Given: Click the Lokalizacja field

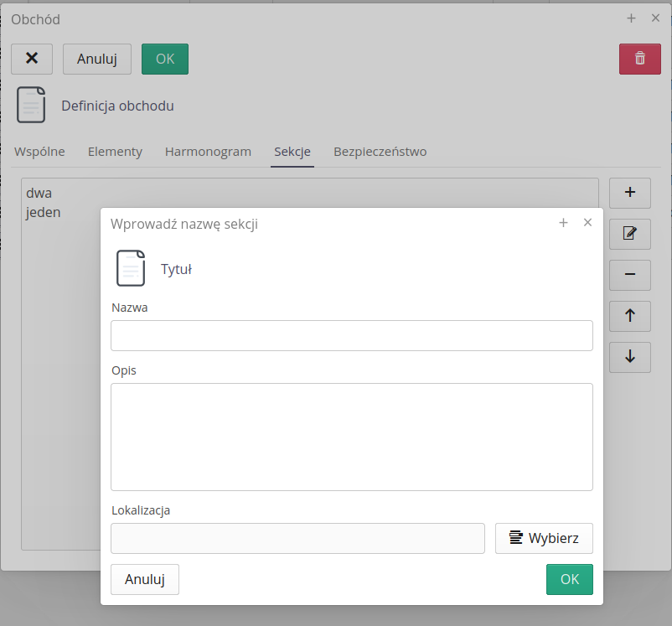Looking at the screenshot, I should (297, 539).
